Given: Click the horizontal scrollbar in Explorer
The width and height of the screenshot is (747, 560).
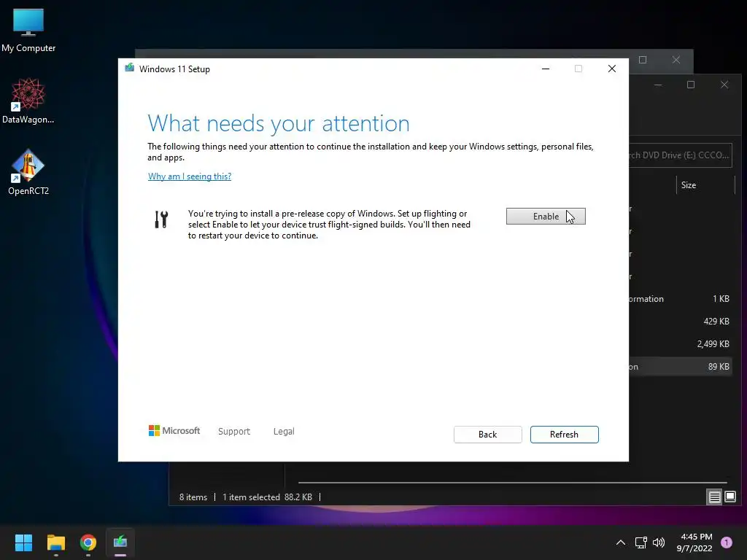Looking at the screenshot, I should pyautogui.click(x=512, y=483).
